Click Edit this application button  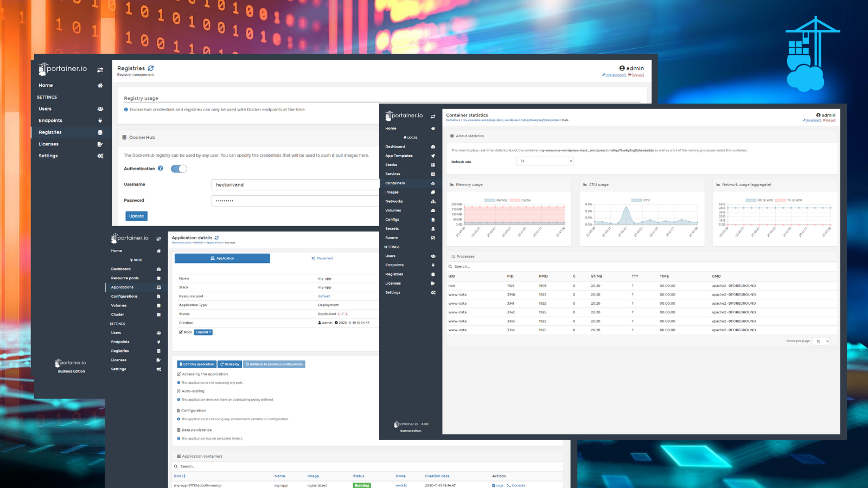click(x=197, y=364)
